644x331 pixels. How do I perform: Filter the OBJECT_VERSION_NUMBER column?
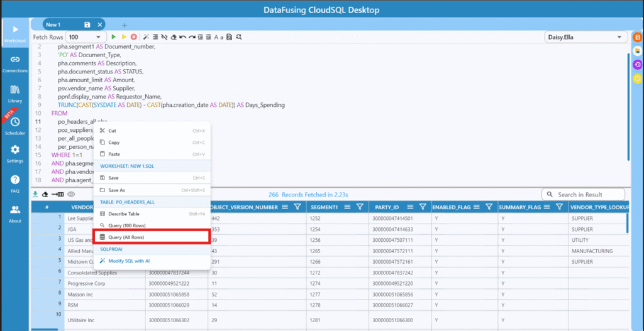[297, 207]
